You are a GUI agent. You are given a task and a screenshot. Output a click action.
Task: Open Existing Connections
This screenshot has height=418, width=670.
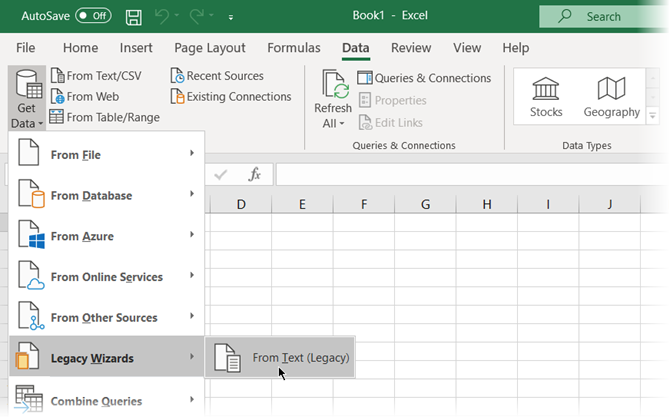pos(231,97)
